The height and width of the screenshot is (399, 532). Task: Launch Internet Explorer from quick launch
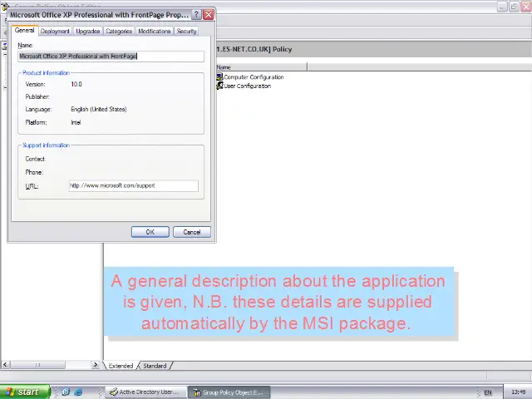pyautogui.click(x=78, y=392)
